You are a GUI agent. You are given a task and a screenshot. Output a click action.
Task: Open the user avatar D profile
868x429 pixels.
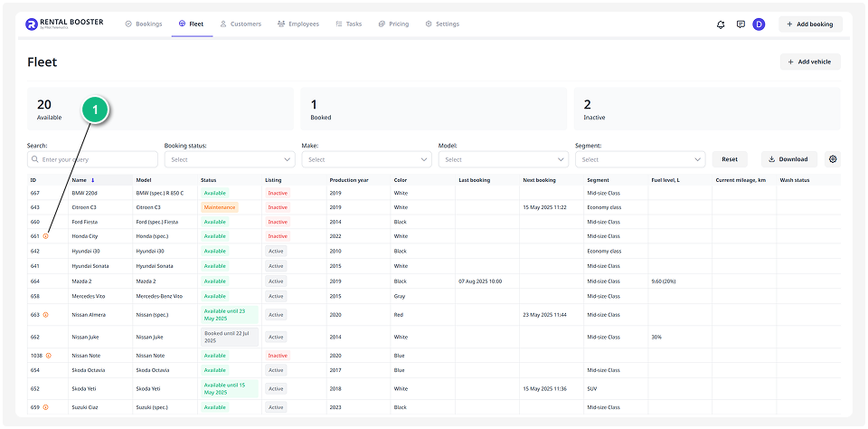coord(759,24)
